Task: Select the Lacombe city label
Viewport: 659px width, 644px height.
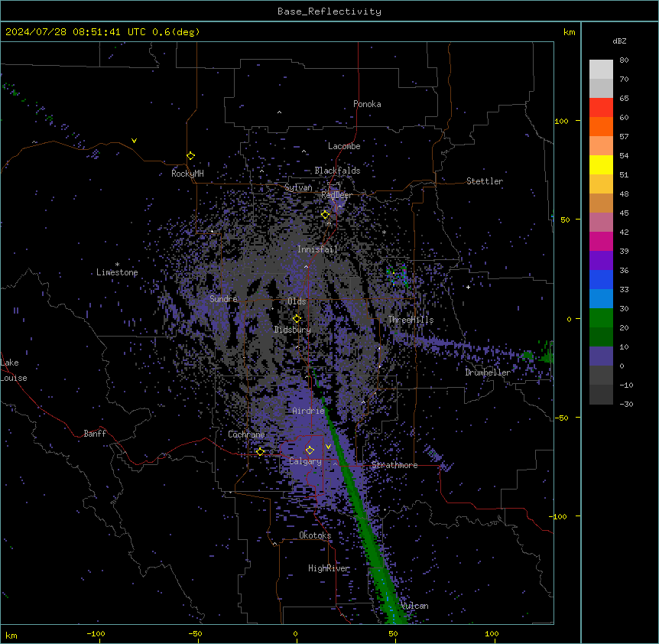Action: pos(344,146)
